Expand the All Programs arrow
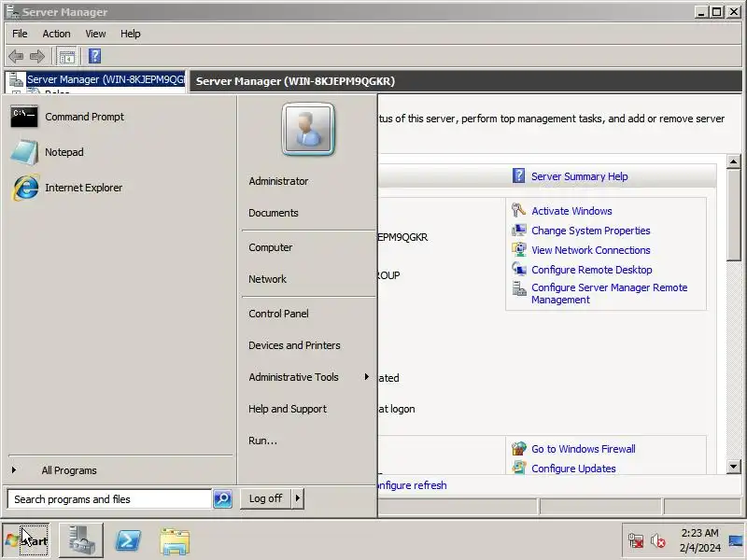This screenshot has height=560, width=747. [14, 470]
